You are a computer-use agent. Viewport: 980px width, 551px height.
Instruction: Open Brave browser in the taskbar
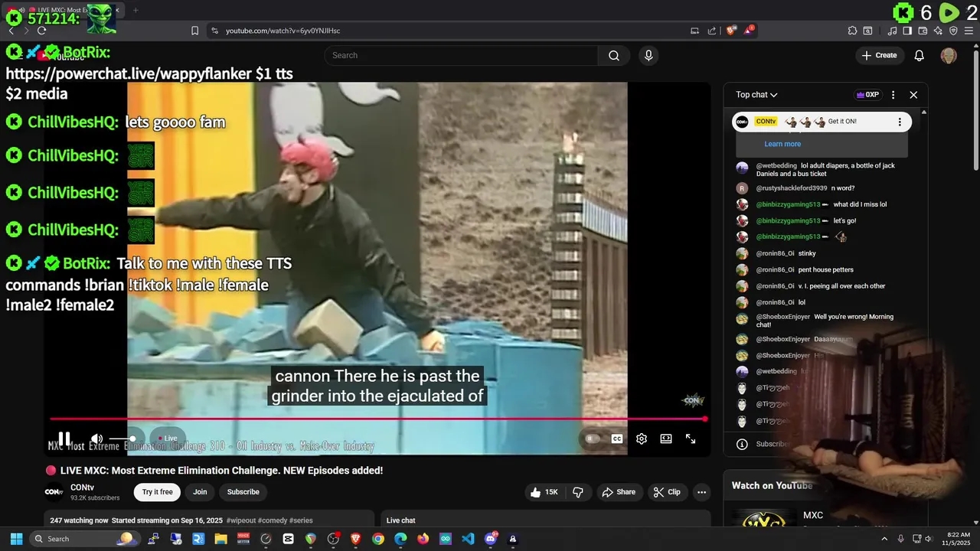click(x=355, y=539)
